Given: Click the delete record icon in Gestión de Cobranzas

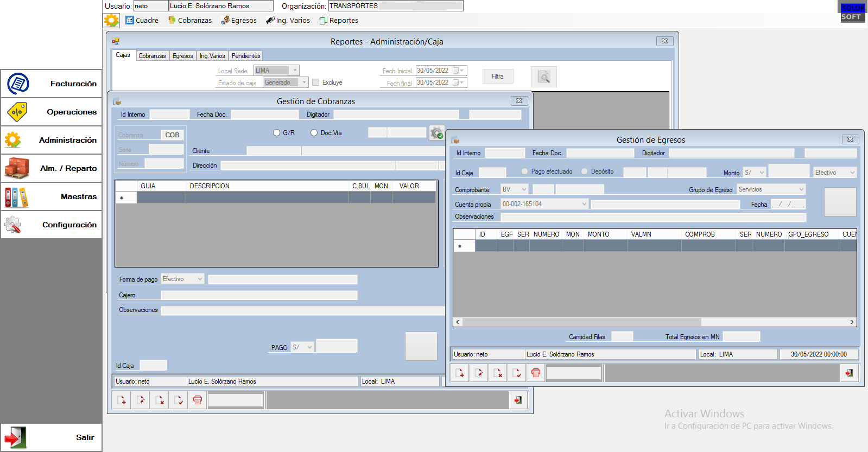Looking at the screenshot, I should click(160, 400).
